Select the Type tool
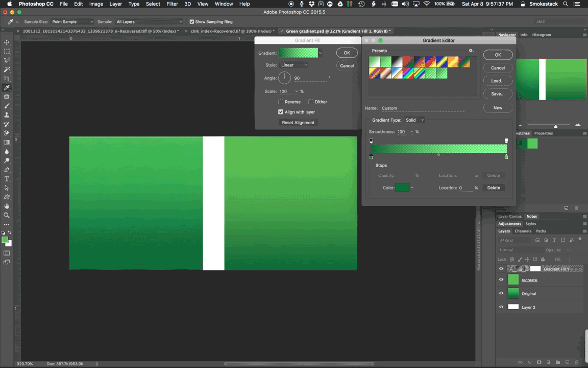Image resolution: width=588 pixels, height=368 pixels. pyautogui.click(x=7, y=179)
